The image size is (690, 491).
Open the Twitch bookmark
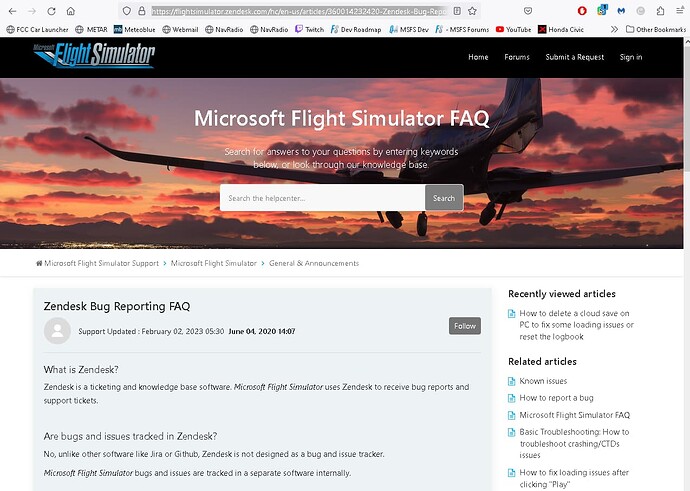309,29
